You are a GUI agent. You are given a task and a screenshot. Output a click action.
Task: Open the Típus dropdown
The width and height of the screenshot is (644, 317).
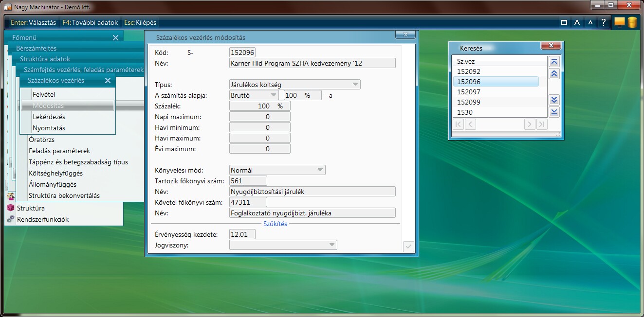pyautogui.click(x=355, y=85)
